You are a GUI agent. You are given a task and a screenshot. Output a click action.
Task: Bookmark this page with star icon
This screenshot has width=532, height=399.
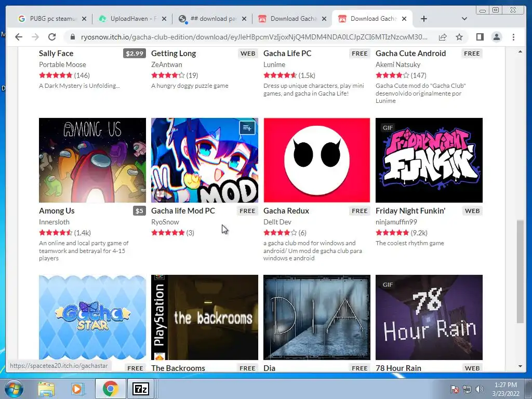click(x=459, y=37)
